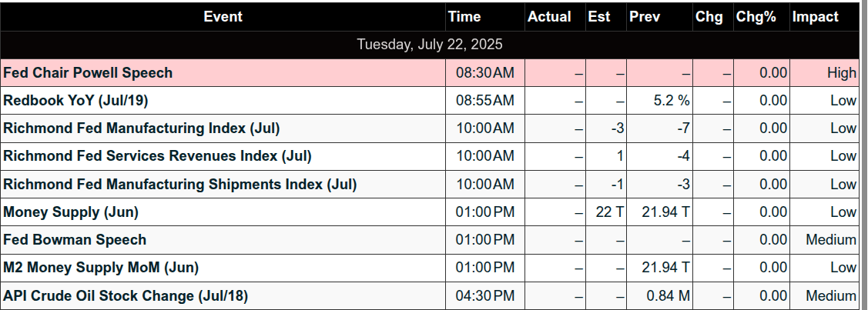Viewport: 868px width, 310px height.
Task: Click the Prev column header
Action: coord(644,16)
